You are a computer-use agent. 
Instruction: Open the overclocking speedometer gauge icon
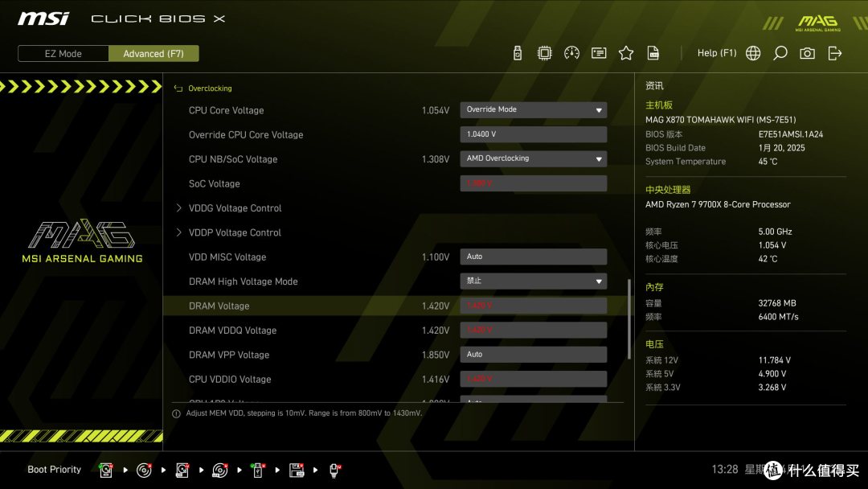571,53
